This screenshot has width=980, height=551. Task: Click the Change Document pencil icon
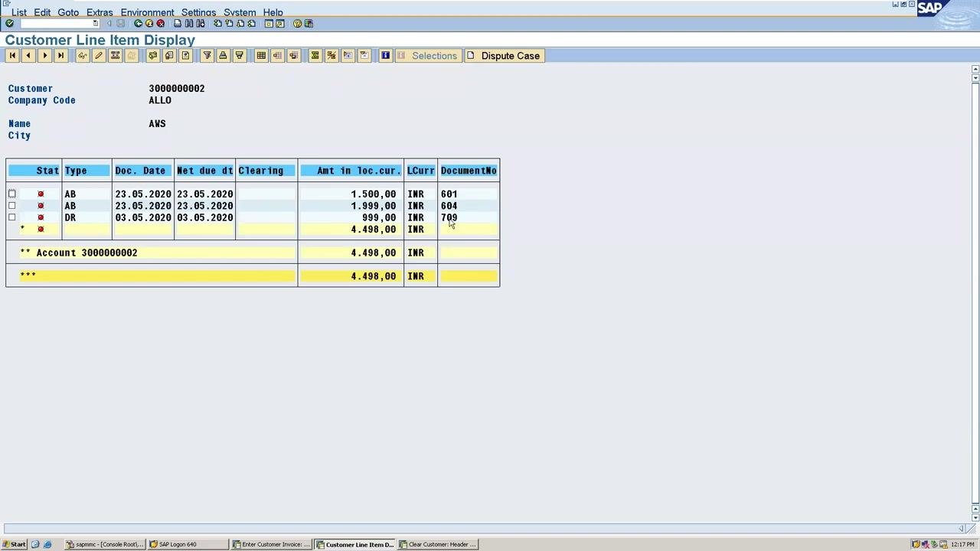(98, 56)
